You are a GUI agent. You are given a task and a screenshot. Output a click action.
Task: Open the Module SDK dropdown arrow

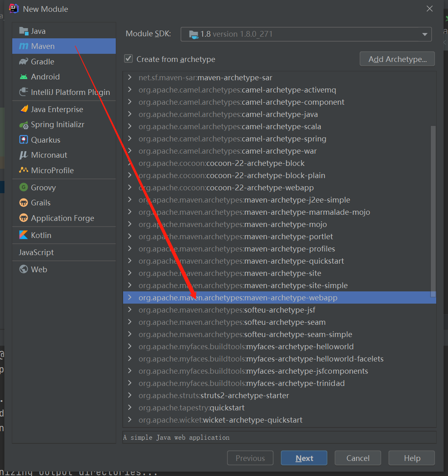point(425,34)
